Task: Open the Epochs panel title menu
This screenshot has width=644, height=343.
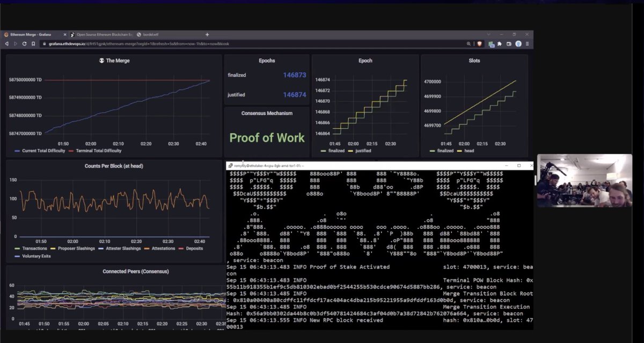Action: pyautogui.click(x=267, y=61)
